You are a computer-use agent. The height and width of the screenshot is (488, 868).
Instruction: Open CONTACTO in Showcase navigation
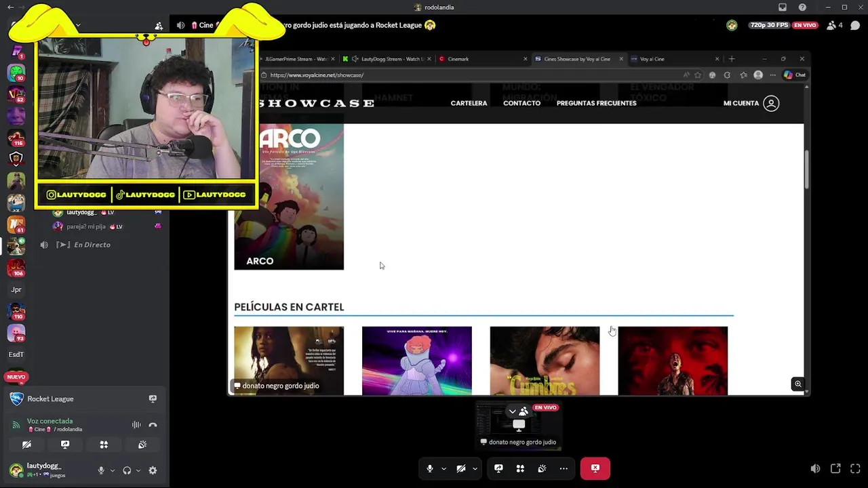coord(521,103)
